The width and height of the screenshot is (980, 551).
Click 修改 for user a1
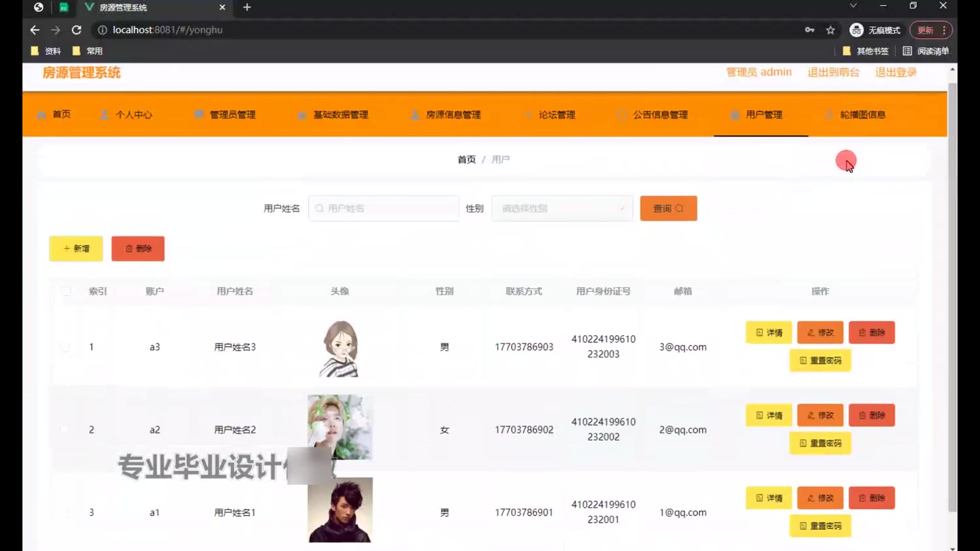820,498
